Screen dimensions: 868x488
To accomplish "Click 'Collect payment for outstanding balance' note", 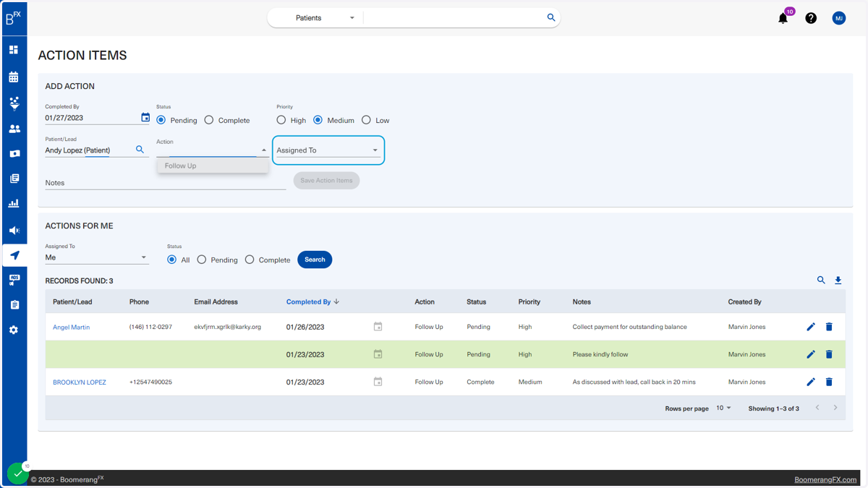I will point(630,327).
